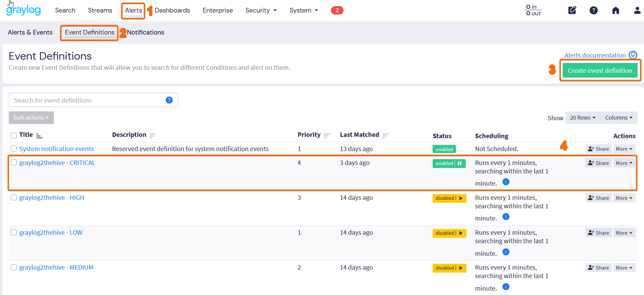The height and width of the screenshot is (295, 644).
Task: Check graylog2thehive - HIGH row
Action: (14, 197)
